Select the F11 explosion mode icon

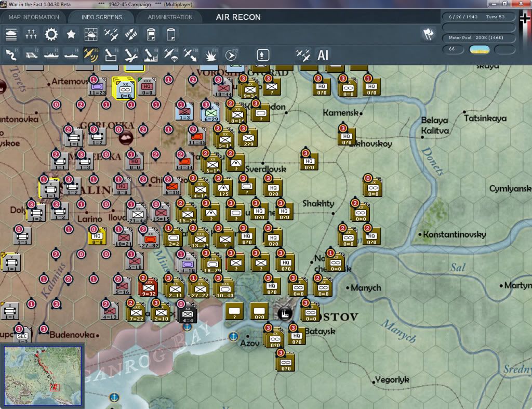tap(211, 55)
